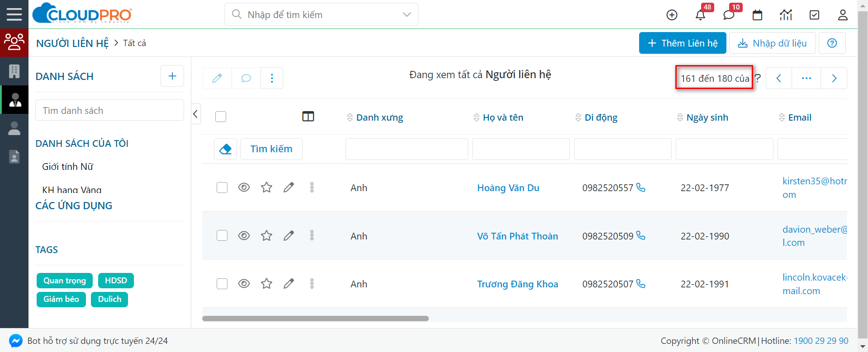Sort by Họ và tên column

coord(498,117)
